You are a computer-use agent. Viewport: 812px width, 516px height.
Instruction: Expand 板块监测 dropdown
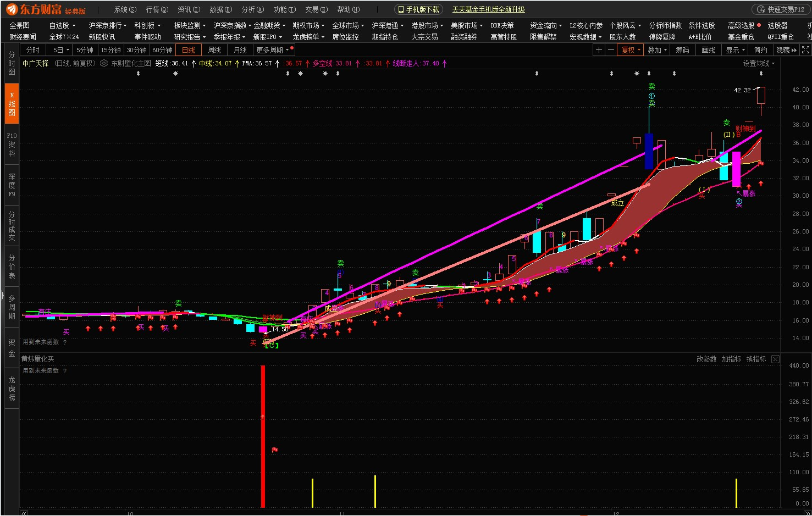190,25
